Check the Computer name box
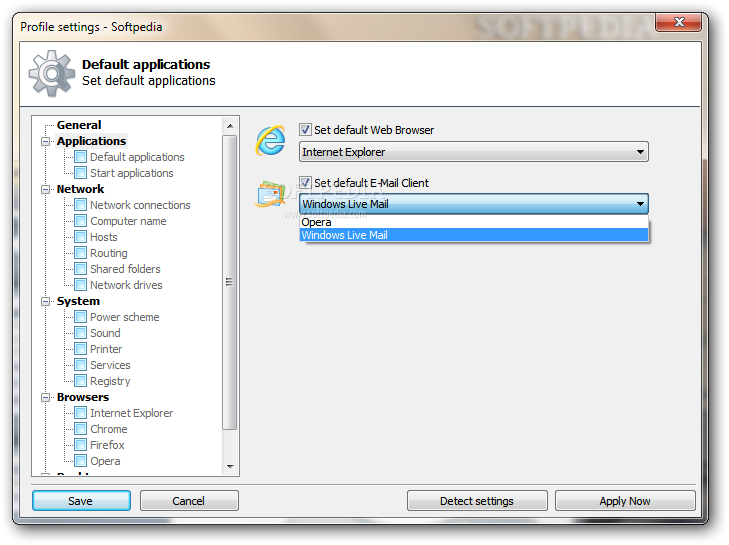Image resolution: width=729 pixels, height=545 pixels. tap(80, 221)
